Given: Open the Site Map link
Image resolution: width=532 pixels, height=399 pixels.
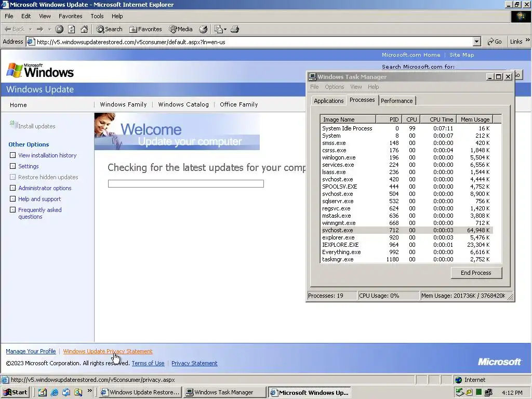Looking at the screenshot, I should pos(461,55).
